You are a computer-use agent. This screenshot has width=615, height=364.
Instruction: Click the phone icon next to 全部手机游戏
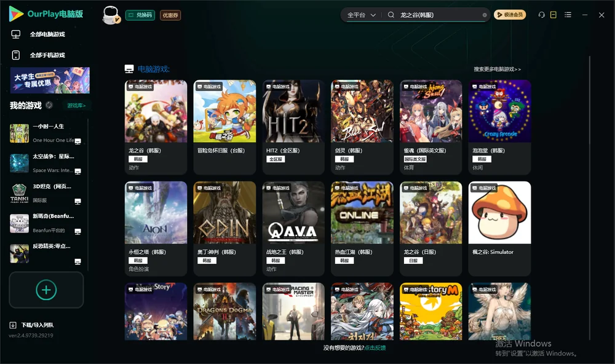[x=16, y=55]
